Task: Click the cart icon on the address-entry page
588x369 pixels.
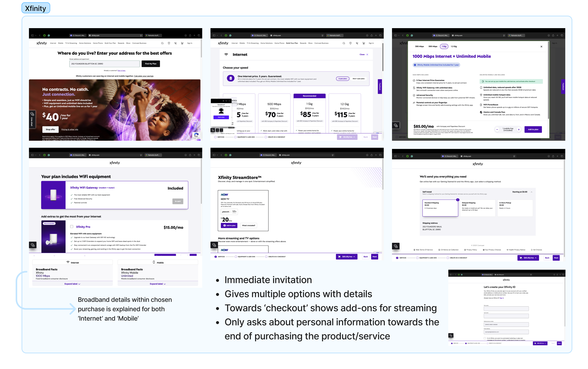Action: pyautogui.click(x=182, y=43)
